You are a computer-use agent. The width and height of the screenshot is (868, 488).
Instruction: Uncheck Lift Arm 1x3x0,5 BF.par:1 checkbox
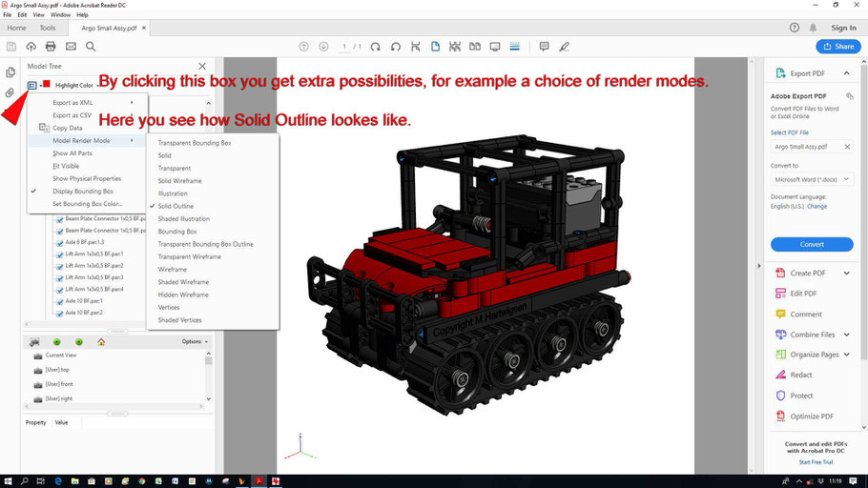pos(60,254)
